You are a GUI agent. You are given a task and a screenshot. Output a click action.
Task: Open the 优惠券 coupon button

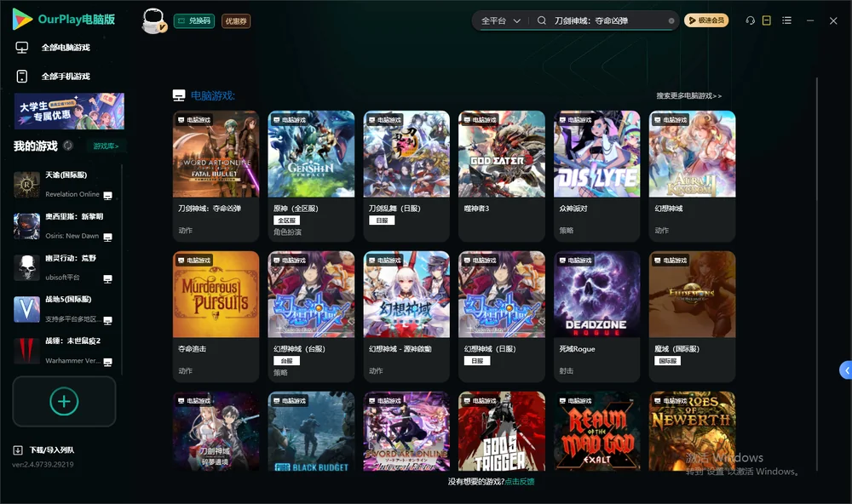point(236,21)
